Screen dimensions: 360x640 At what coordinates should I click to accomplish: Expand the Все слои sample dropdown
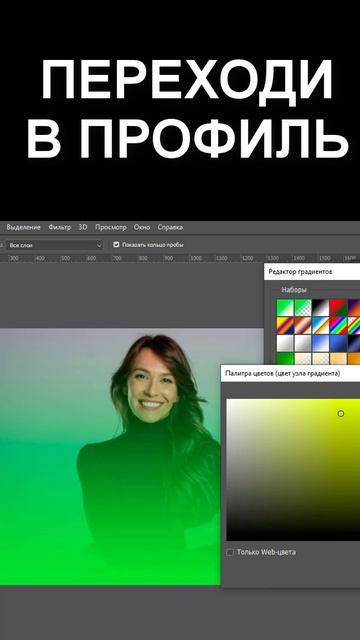click(54, 245)
